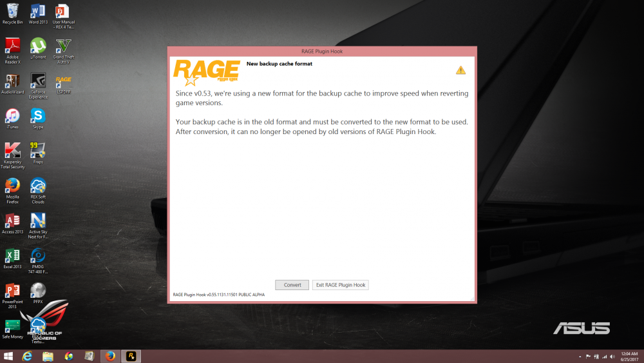Select Mozilla Firefox desktop icon
644x363 pixels.
12,191
